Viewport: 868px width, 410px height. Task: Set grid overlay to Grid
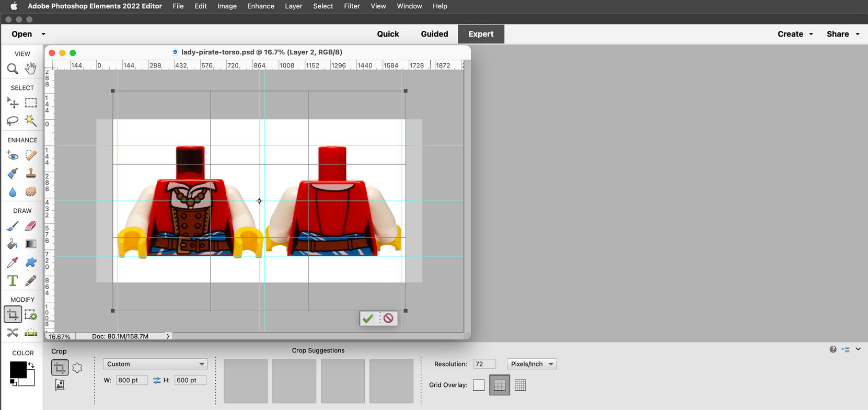pos(520,385)
